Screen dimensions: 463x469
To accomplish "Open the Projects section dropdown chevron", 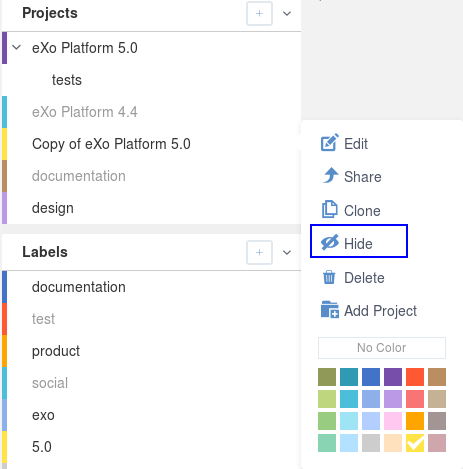I will (x=287, y=14).
